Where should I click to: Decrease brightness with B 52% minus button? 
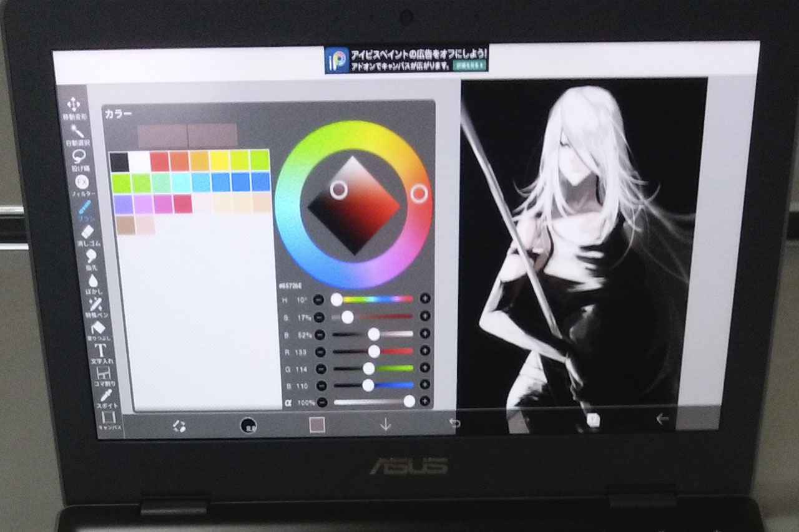point(320,334)
